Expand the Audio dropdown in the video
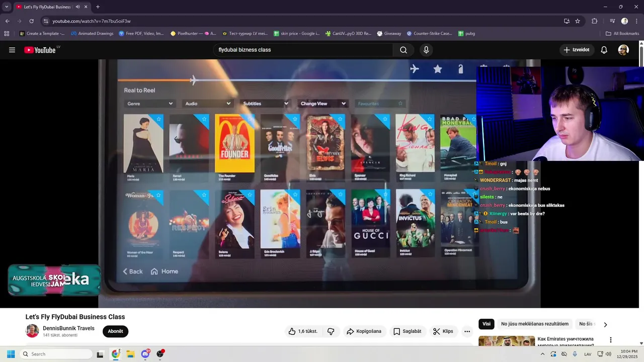The image size is (644, 362). pyautogui.click(x=208, y=104)
